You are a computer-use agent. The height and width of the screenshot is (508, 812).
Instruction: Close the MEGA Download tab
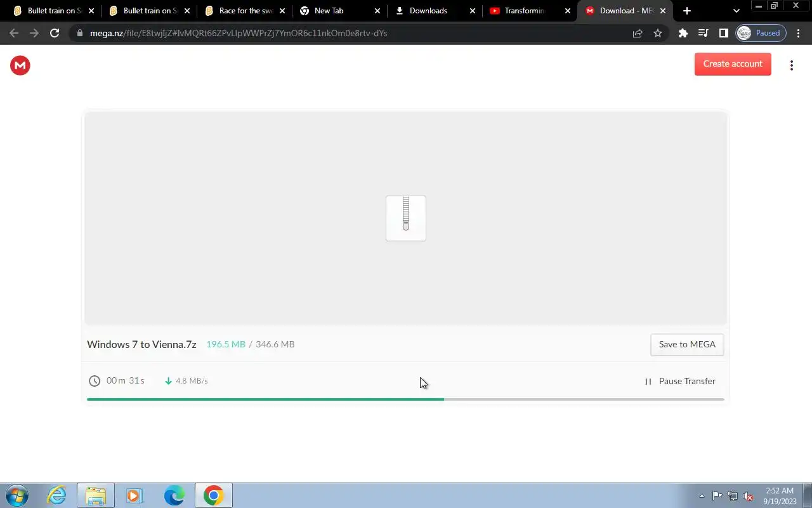pos(663,11)
